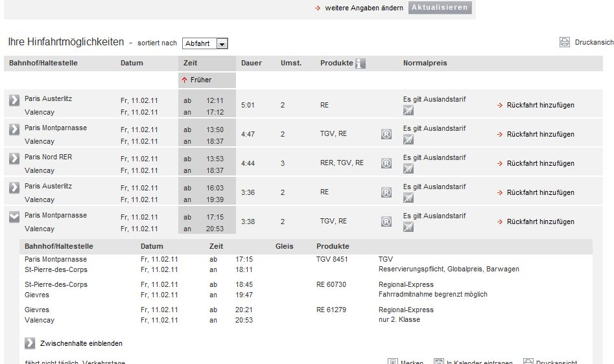Click train number RE 60730
This screenshot has height=364, width=614.
point(331,284)
